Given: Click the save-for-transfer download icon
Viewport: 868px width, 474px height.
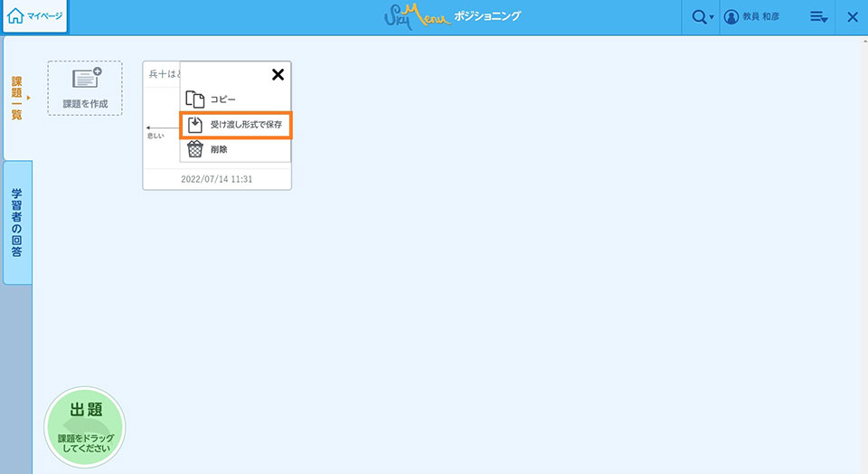Looking at the screenshot, I should 194,124.
